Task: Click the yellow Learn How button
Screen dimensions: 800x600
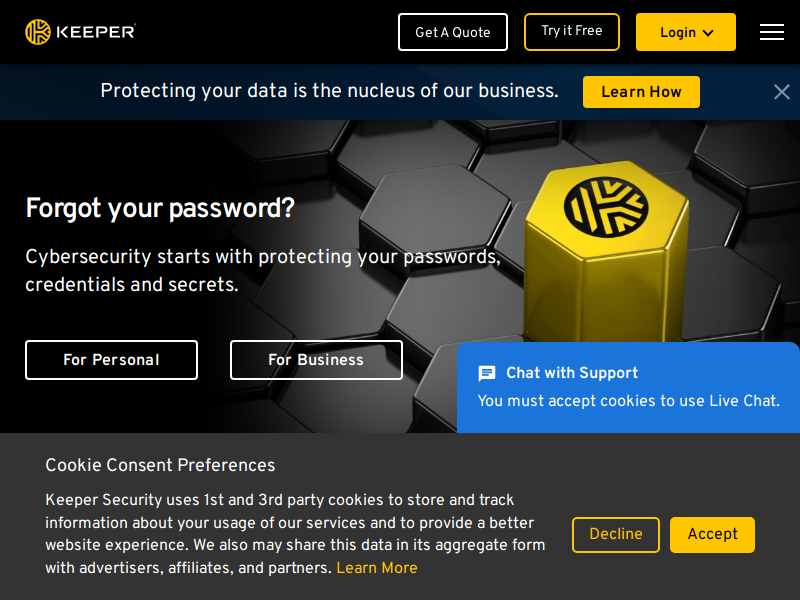Action: point(641,92)
